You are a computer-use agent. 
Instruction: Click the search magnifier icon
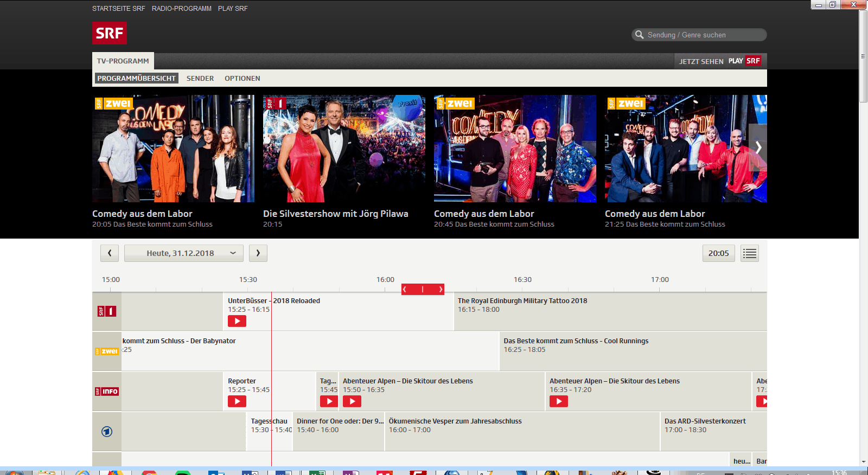640,35
